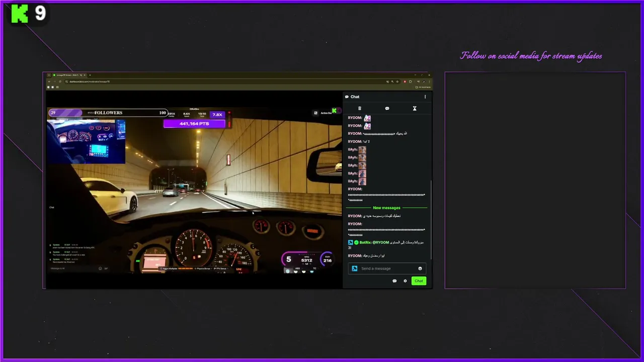Click the Follow on social media banner text
Screen dimensions: 644x362
point(531,56)
